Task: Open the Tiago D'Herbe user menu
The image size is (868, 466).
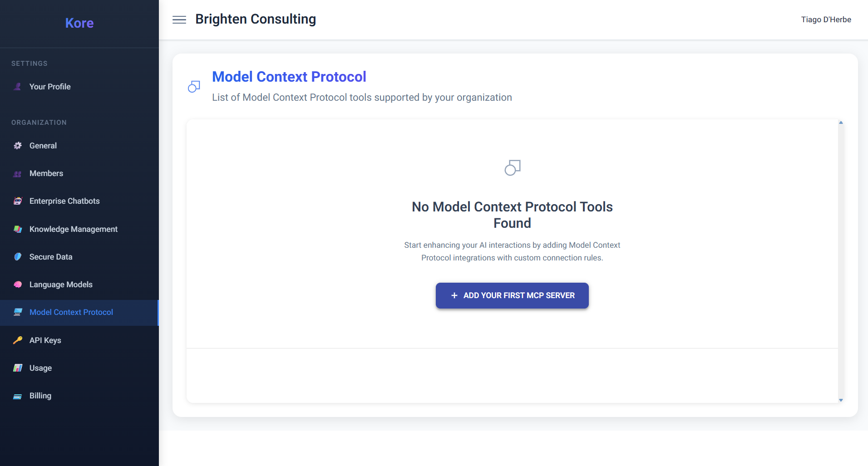Action: [826, 20]
